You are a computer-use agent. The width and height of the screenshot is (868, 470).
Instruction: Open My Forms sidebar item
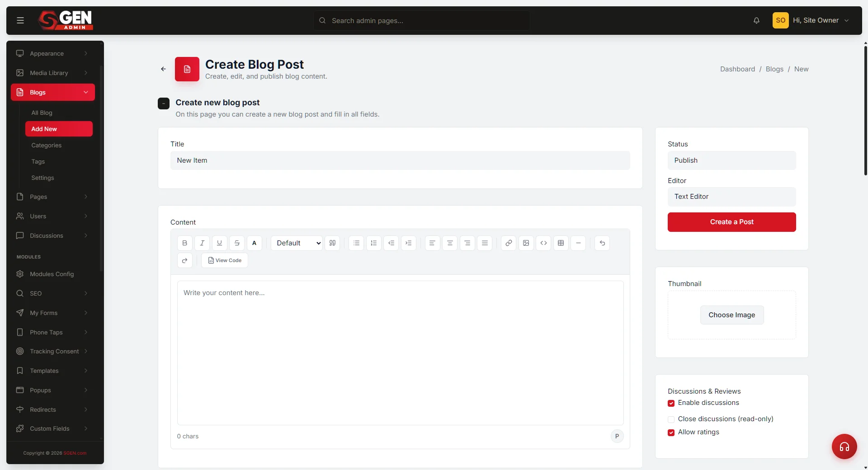pos(53,313)
